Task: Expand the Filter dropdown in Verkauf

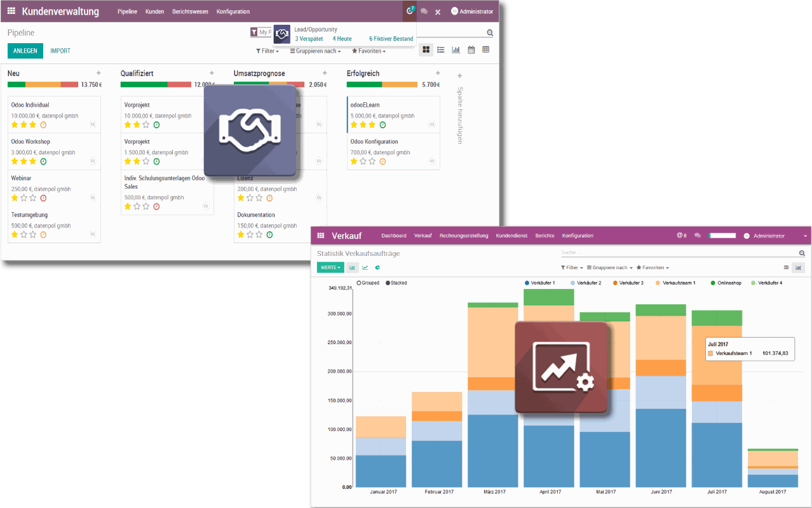Action: (571, 267)
